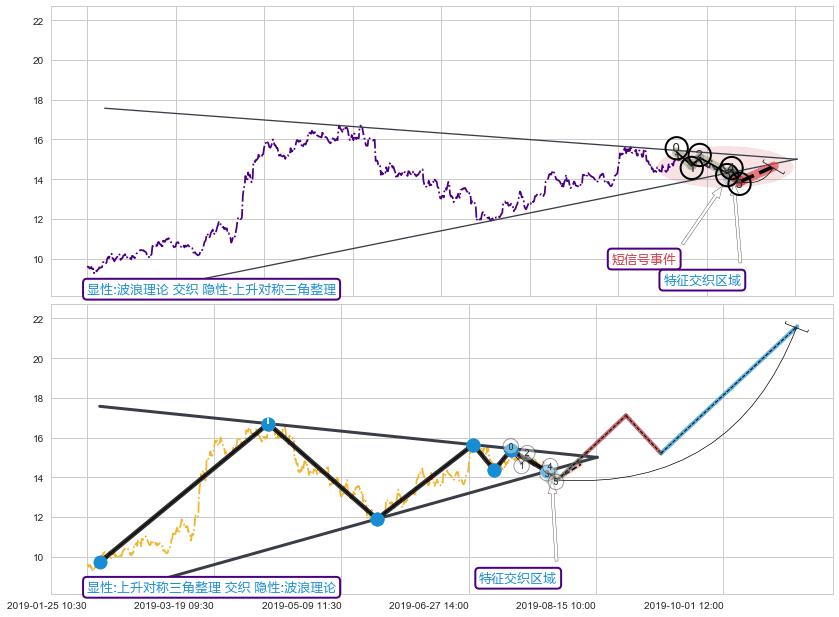Click the "2019-10-01 12:00" x-axis date label
The image size is (839, 617).
[x=683, y=605]
